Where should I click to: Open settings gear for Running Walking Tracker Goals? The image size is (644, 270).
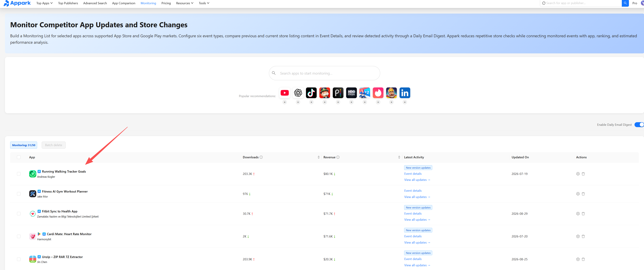point(578,174)
